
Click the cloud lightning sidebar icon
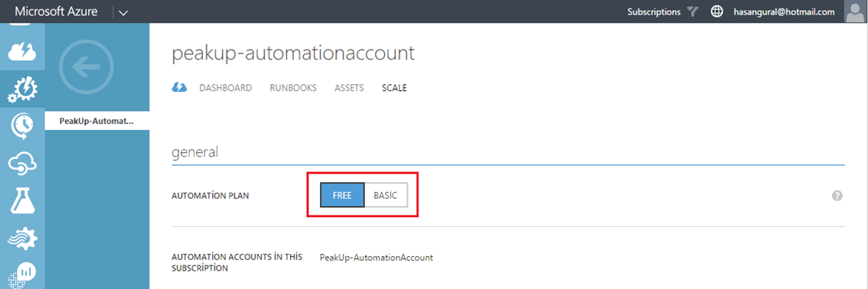click(22, 50)
